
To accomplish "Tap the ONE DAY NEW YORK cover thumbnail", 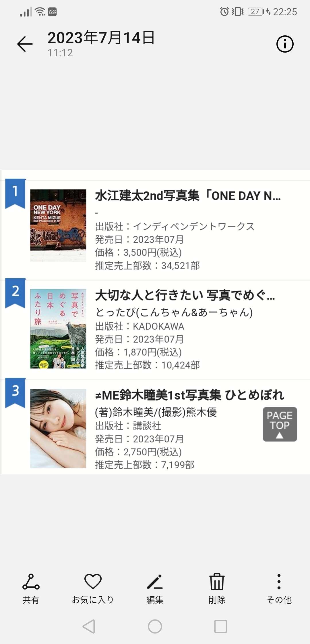I will tap(58, 225).
